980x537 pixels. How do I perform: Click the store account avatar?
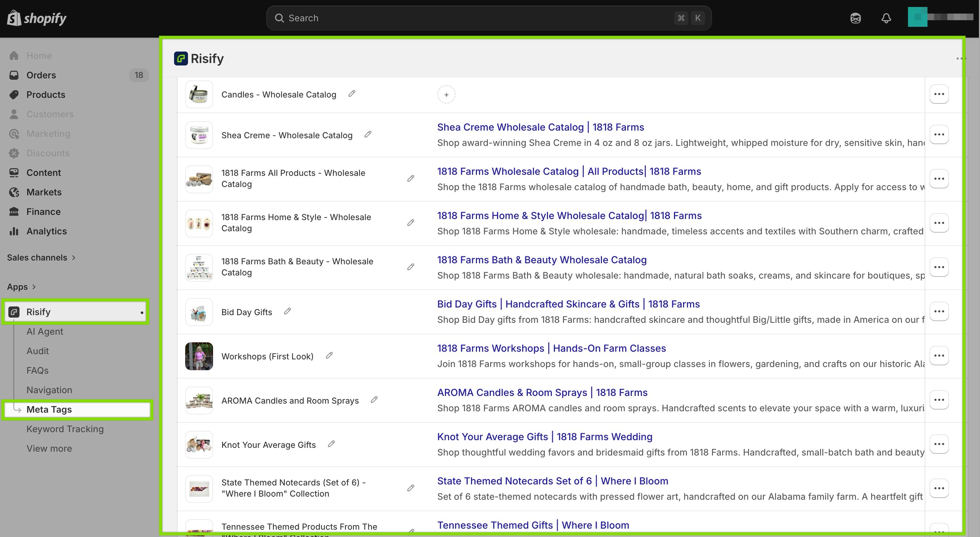click(x=917, y=17)
